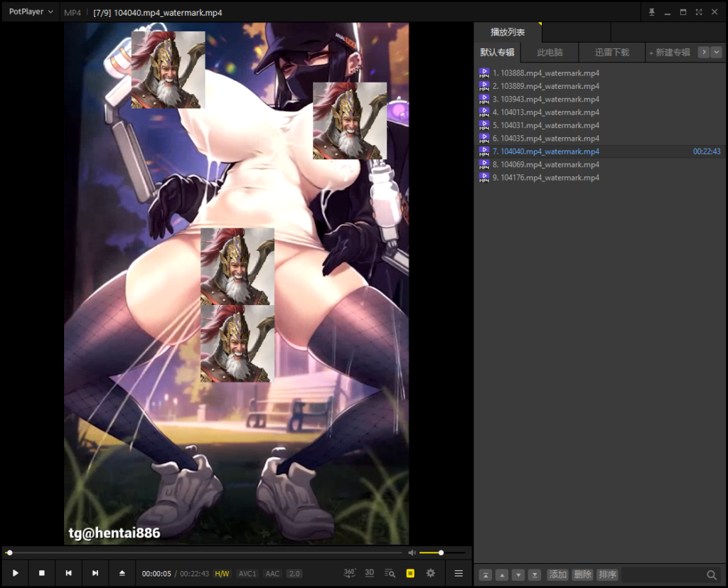Click the AAC audio codec label
This screenshot has height=588, width=728.
(272, 574)
